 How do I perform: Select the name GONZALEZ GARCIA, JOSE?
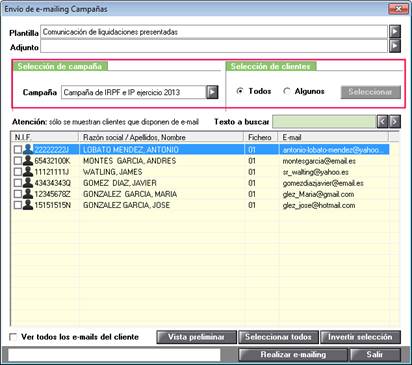tap(126, 205)
